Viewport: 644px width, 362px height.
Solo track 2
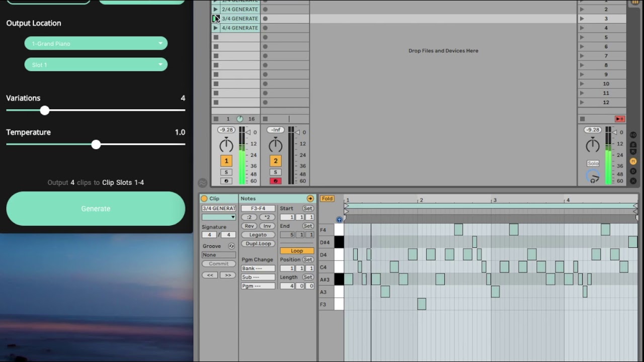click(275, 172)
